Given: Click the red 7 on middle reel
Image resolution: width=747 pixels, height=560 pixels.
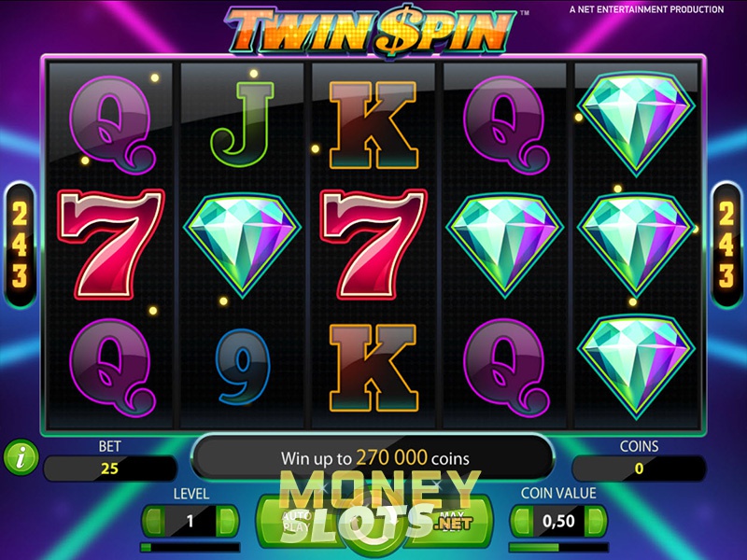Looking at the screenshot, I should tap(374, 244).
